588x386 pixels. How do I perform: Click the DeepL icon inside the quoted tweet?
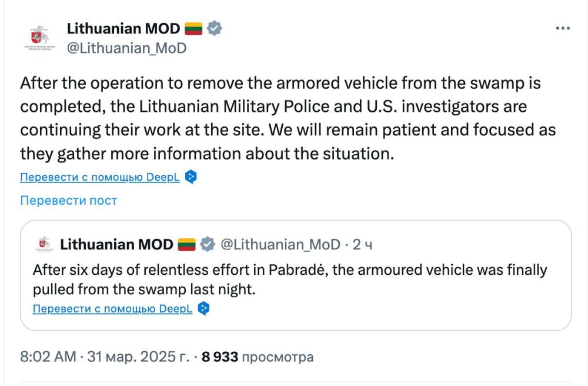click(x=203, y=308)
